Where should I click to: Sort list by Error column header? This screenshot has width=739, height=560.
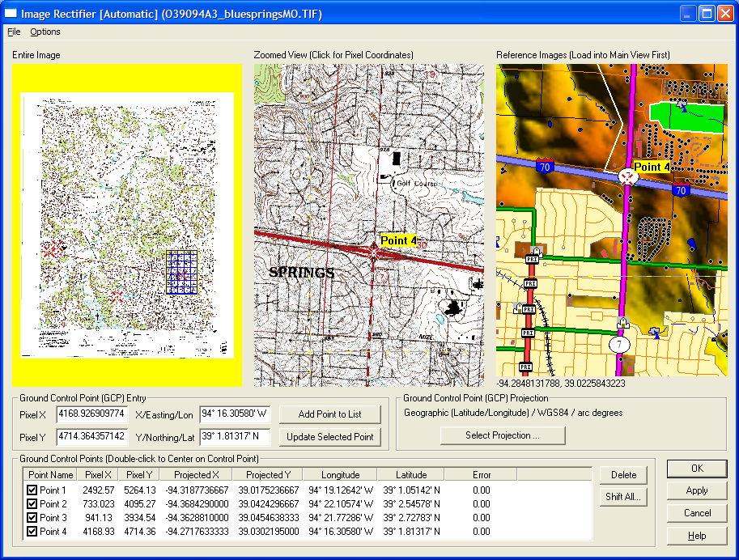pos(481,475)
